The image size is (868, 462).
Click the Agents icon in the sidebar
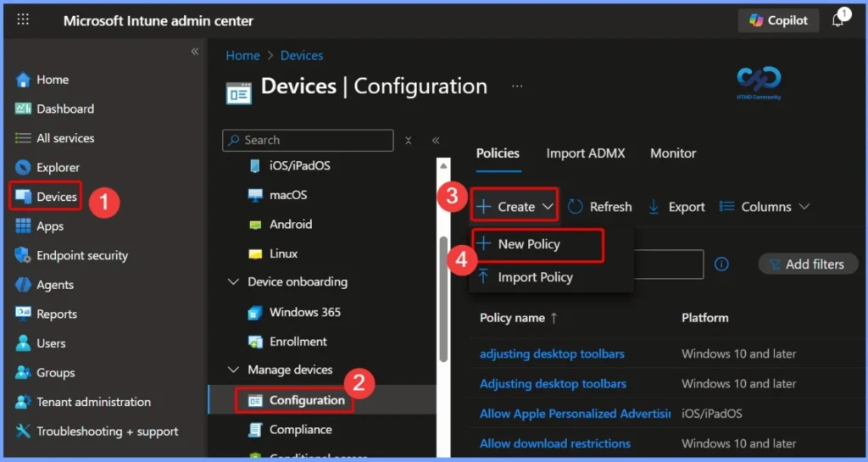[x=23, y=284]
